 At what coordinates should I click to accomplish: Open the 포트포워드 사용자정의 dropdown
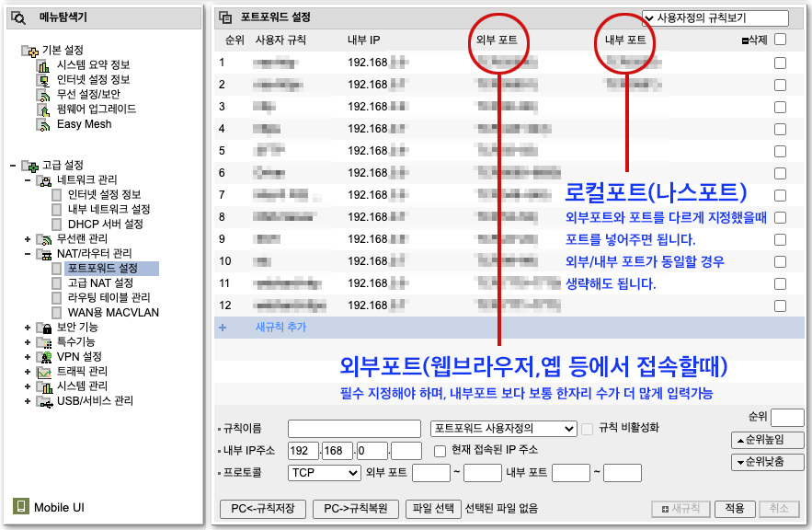click(x=503, y=429)
